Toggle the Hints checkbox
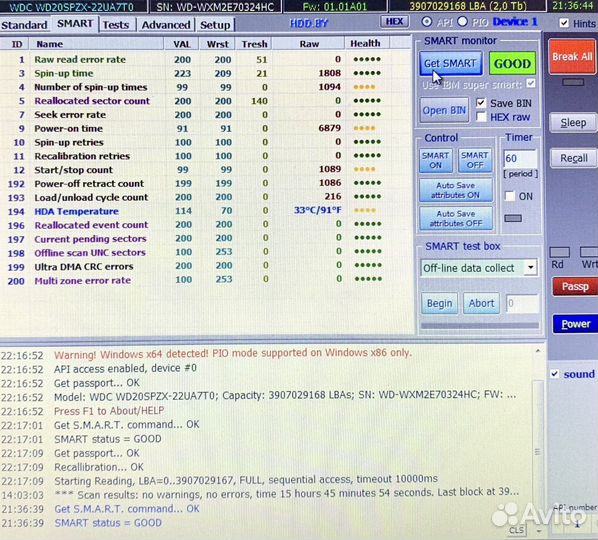 (564, 23)
